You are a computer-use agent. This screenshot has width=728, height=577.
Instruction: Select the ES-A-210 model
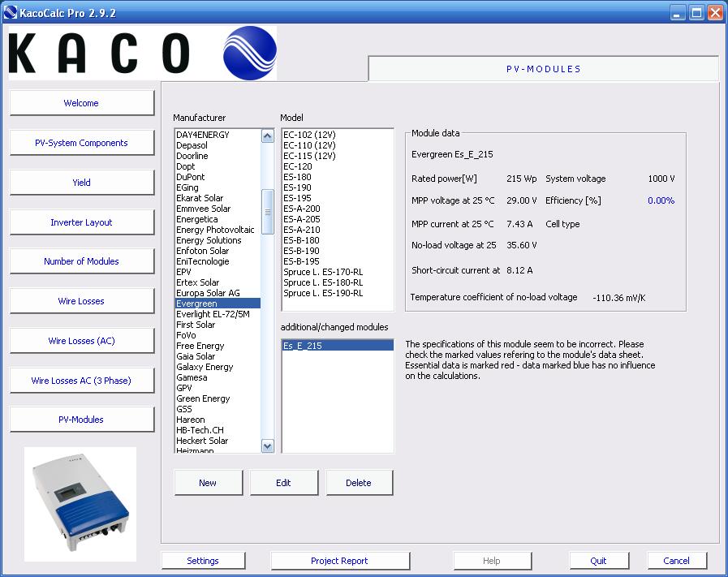coord(302,230)
